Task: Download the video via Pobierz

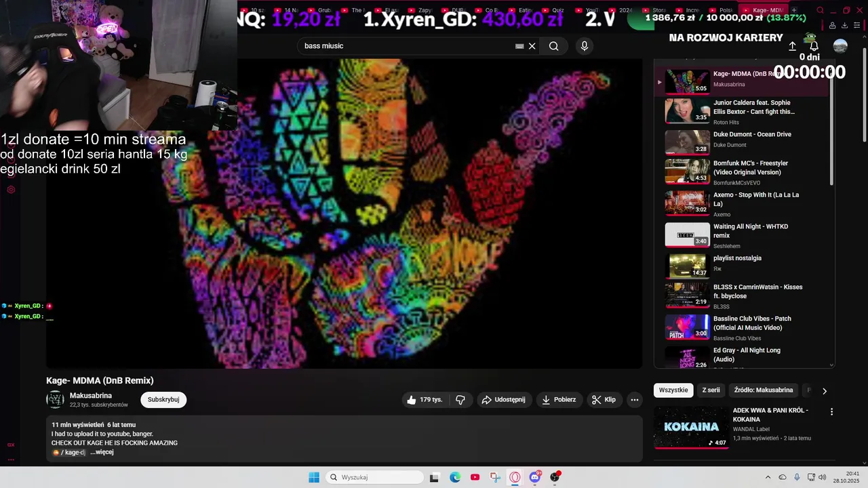Action: 559,400
